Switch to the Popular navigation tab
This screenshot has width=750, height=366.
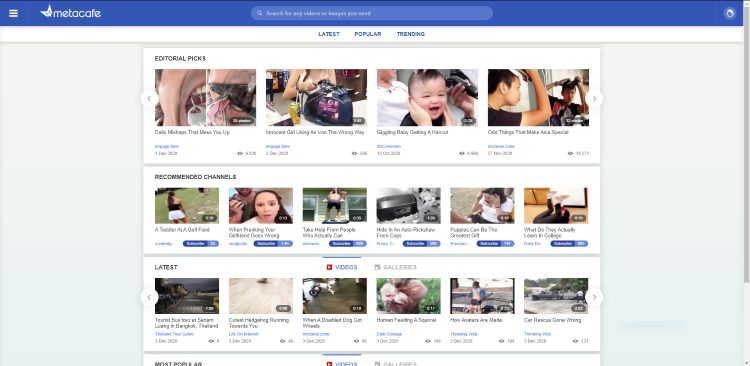pos(368,34)
